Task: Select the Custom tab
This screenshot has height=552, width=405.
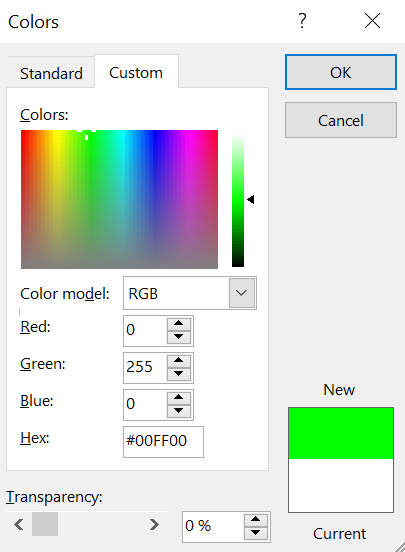Action: (x=136, y=73)
